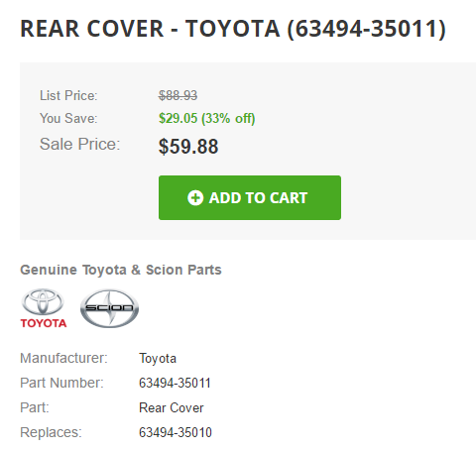Click the Sale Price label
The width and height of the screenshot is (476, 452).
coord(80,144)
